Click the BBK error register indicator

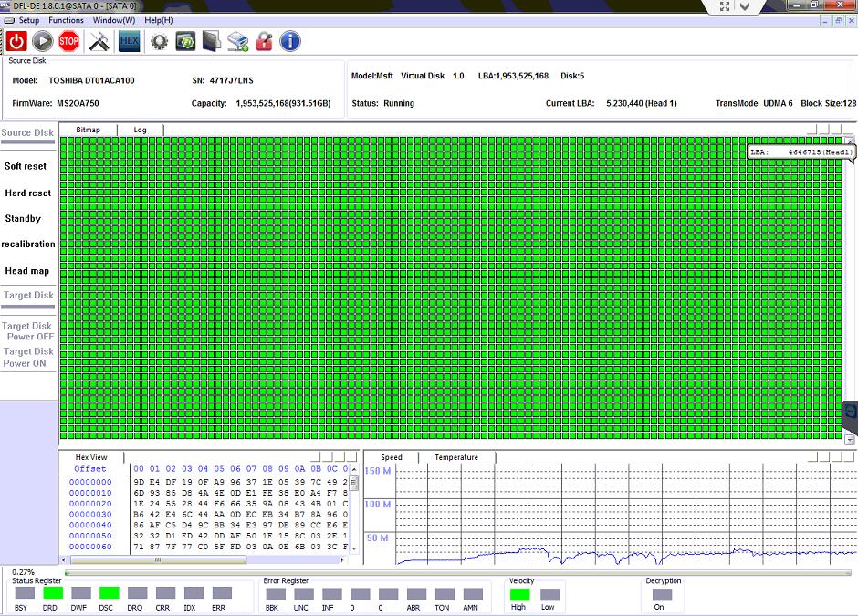click(276, 594)
